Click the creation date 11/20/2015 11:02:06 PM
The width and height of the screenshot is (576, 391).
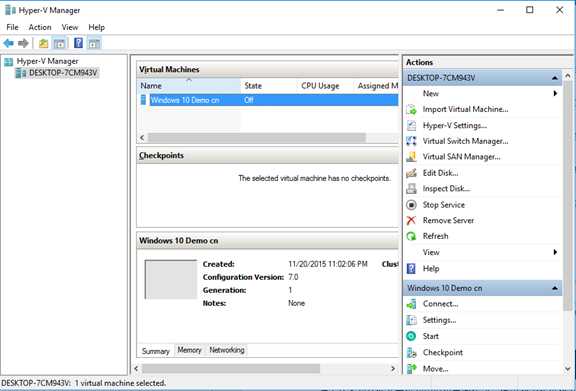tap(328, 264)
